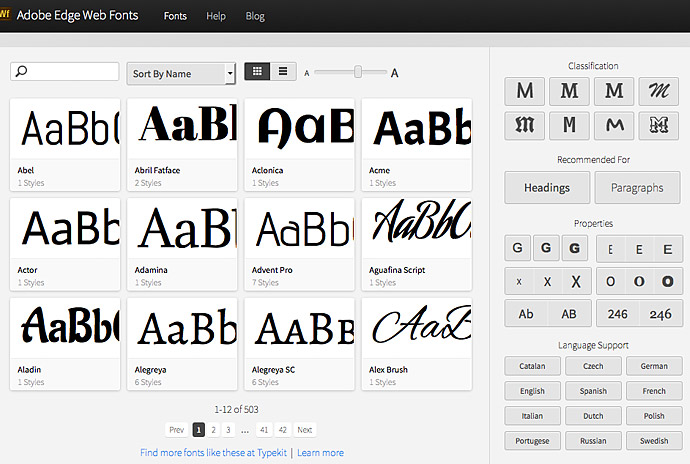This screenshot has width=690, height=464.
Task: Select high contrast O property
Action: [668, 281]
